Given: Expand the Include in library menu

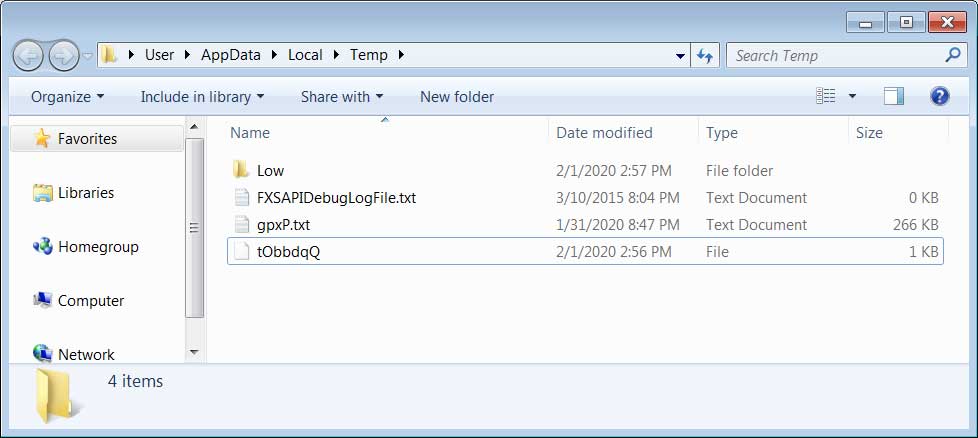Looking at the screenshot, I should point(202,97).
